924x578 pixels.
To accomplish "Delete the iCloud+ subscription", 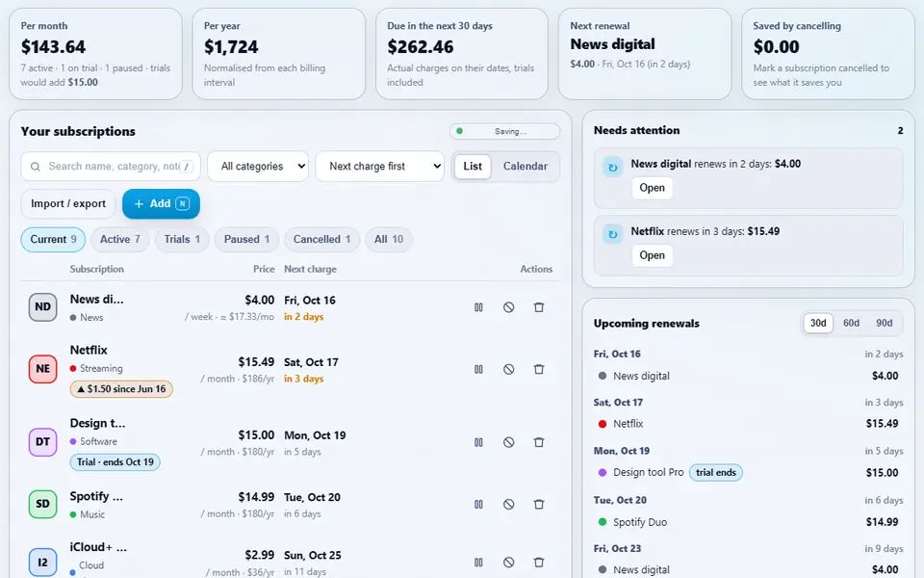I will point(539,562).
